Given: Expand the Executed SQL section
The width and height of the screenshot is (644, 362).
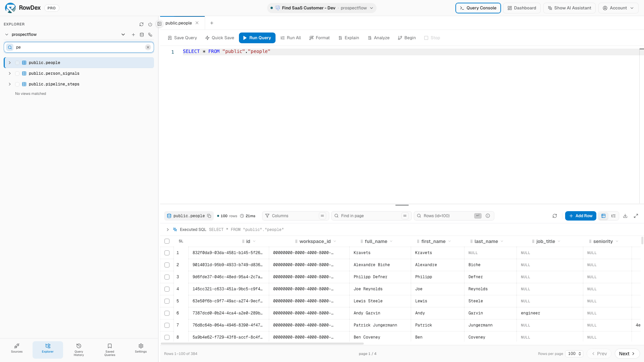Looking at the screenshot, I should (x=167, y=230).
